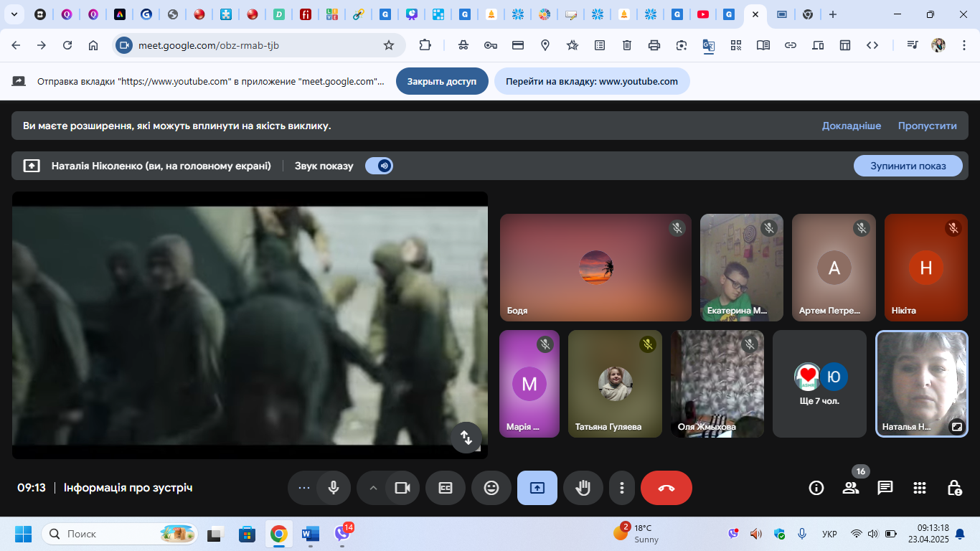Click Інформація про зустріч text
Screen dimensions: 980x551
point(128,488)
